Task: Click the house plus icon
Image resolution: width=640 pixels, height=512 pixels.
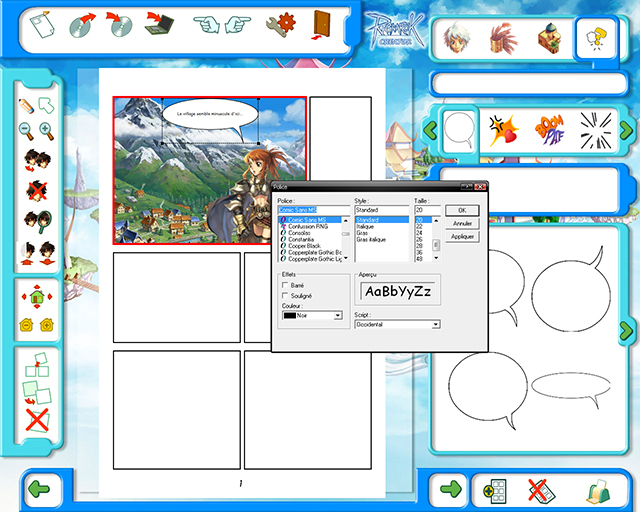Action: [x=47, y=325]
